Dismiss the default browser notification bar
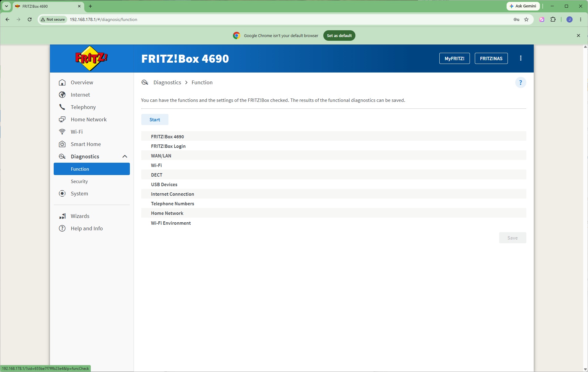 click(578, 36)
